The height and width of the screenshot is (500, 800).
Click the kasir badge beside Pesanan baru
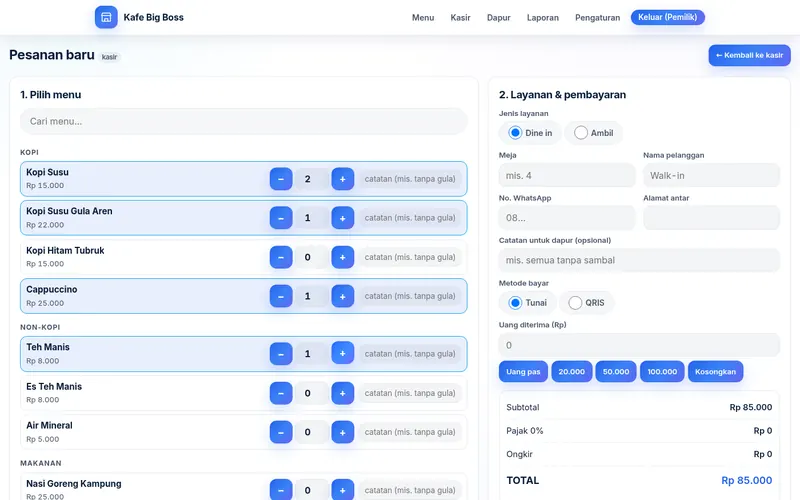coord(109,57)
